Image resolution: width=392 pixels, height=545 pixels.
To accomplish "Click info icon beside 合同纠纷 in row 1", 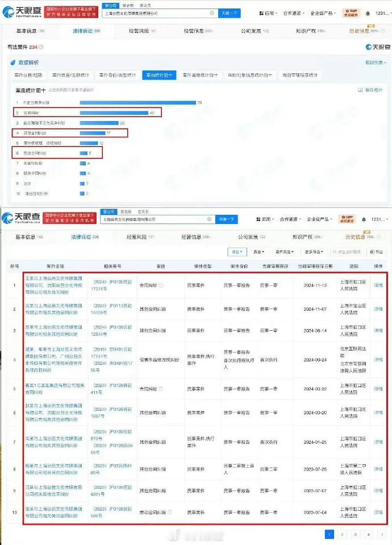I will click(x=161, y=285).
